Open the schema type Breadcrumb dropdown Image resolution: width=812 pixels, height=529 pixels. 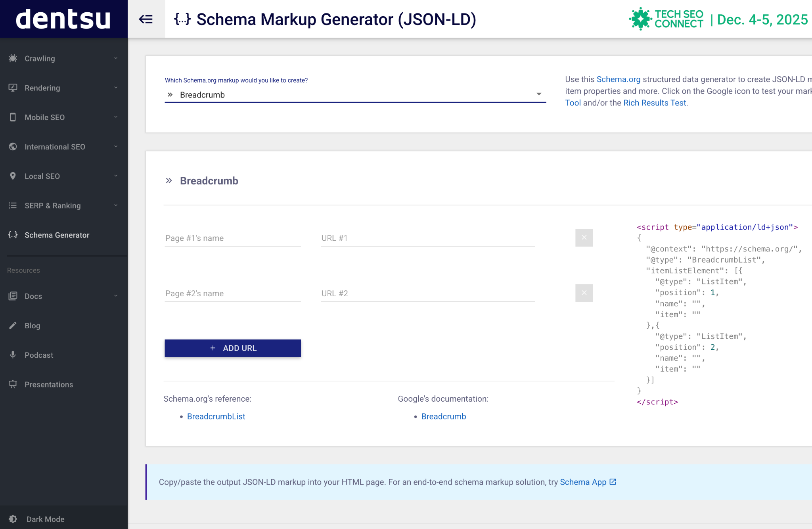[x=355, y=94]
